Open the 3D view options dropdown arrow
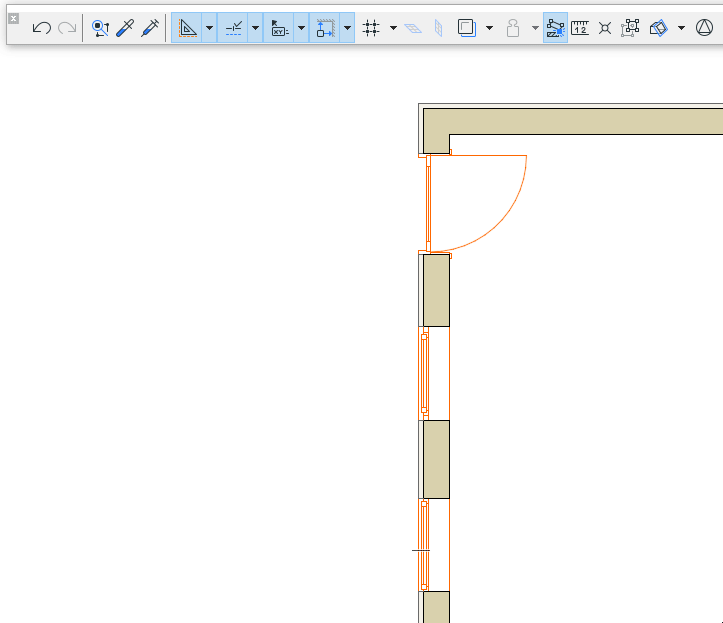 pos(682,28)
